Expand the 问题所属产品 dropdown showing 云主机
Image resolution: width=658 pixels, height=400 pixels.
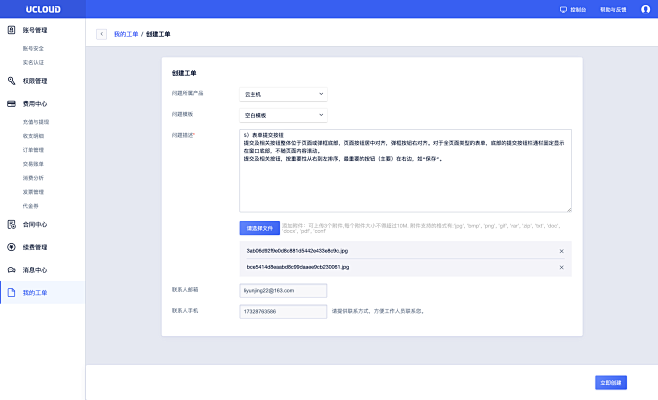coord(284,94)
